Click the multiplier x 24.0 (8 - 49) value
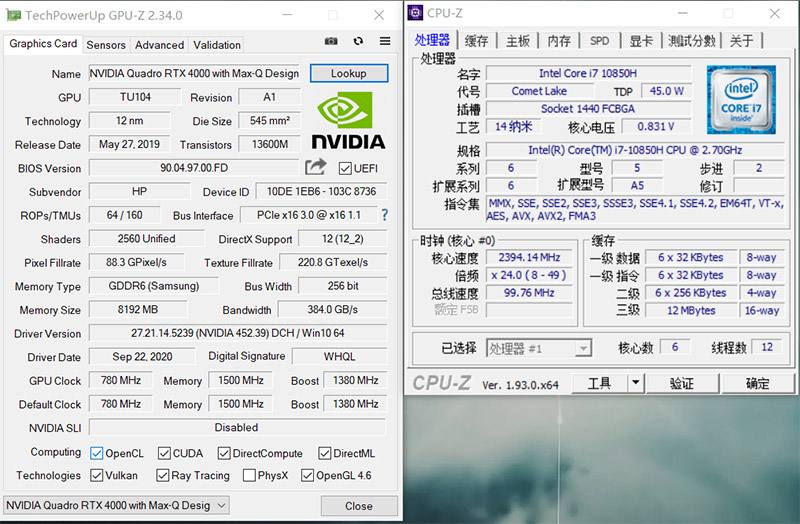800x524 pixels. [x=529, y=275]
